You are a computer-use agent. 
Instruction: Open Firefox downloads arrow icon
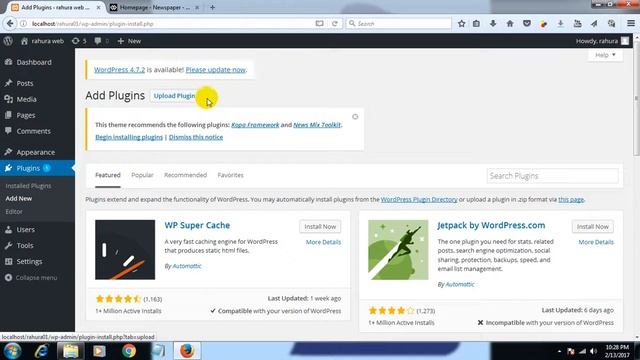pos(493,24)
